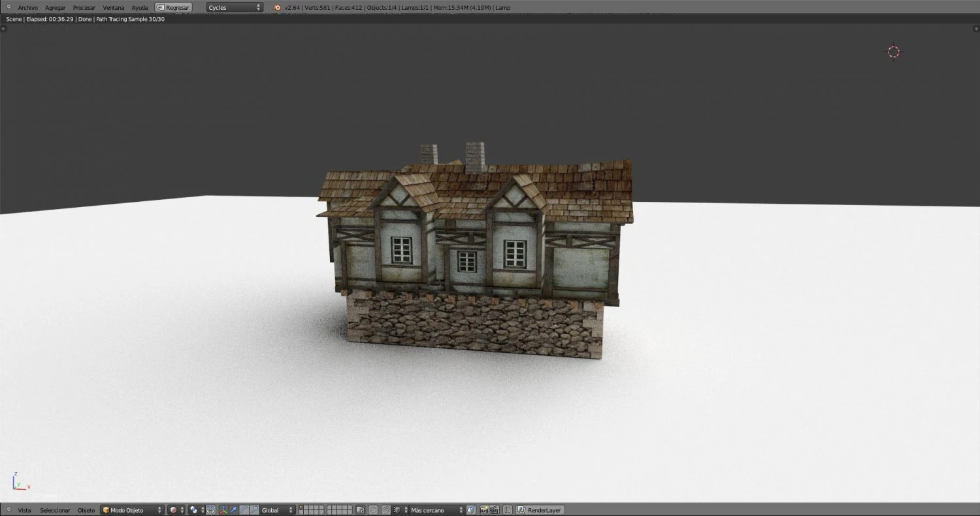
Task: Click the OpenGL render image camera icon
Action: pyautogui.click(x=484, y=510)
